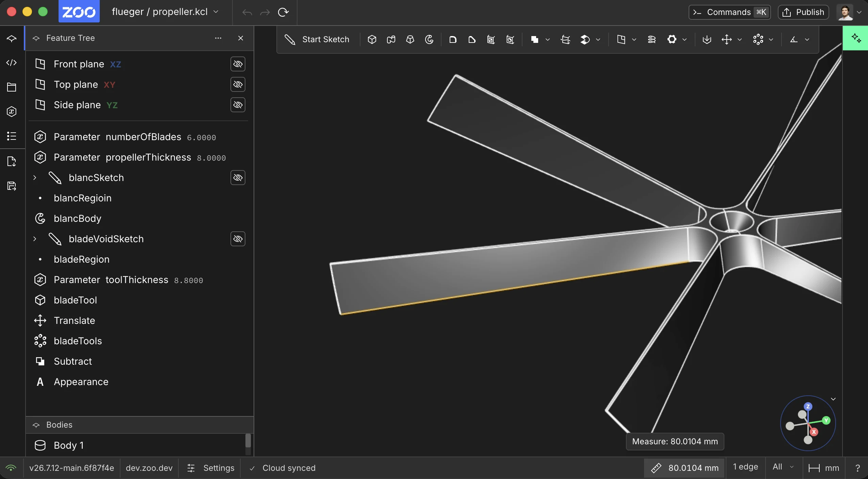Open the Commands palette
Screen dimensions: 868x479
pos(729,12)
